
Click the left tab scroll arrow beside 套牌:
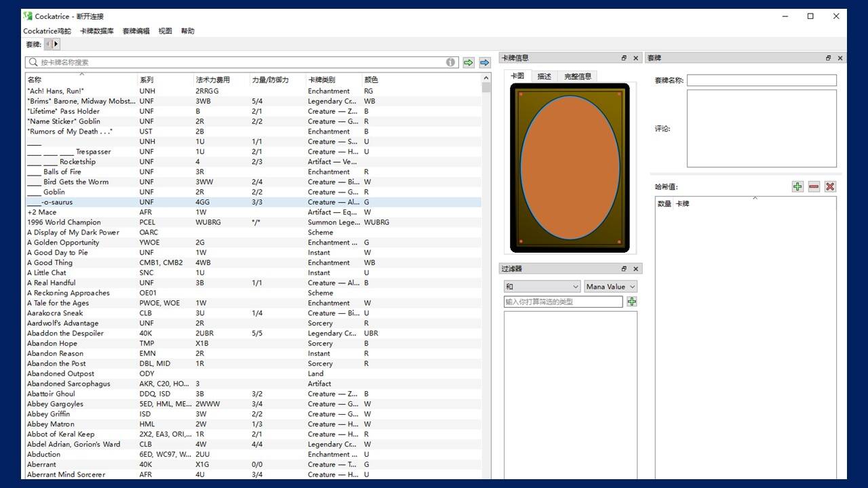[48, 44]
